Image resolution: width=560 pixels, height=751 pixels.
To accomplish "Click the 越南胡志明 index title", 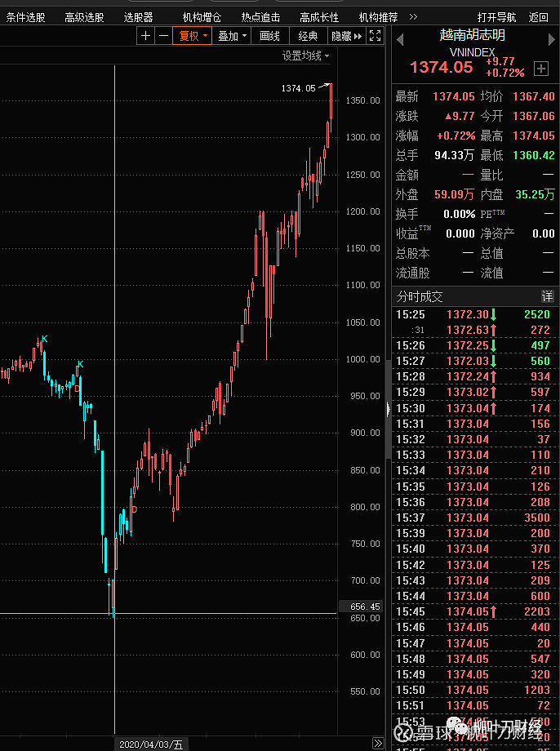I will point(472,35).
